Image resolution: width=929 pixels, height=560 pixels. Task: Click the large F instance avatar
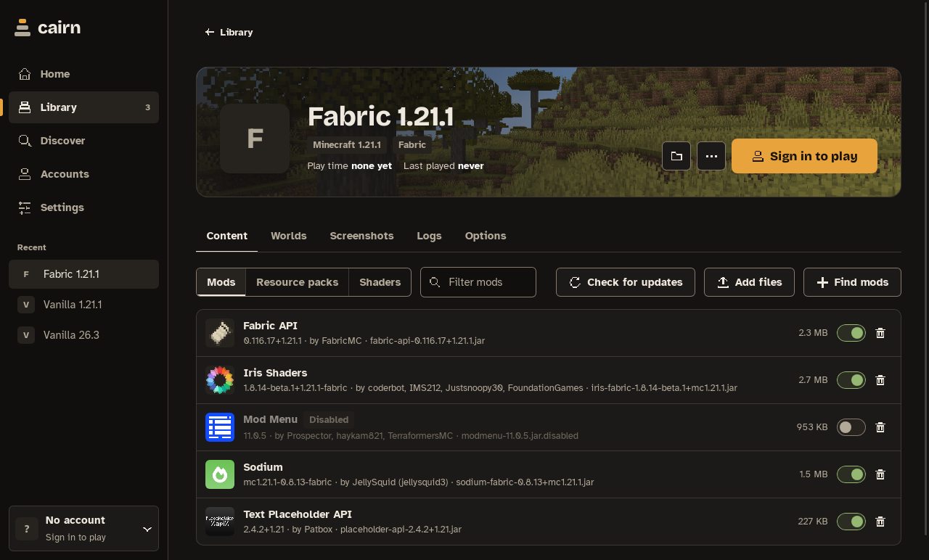click(255, 139)
